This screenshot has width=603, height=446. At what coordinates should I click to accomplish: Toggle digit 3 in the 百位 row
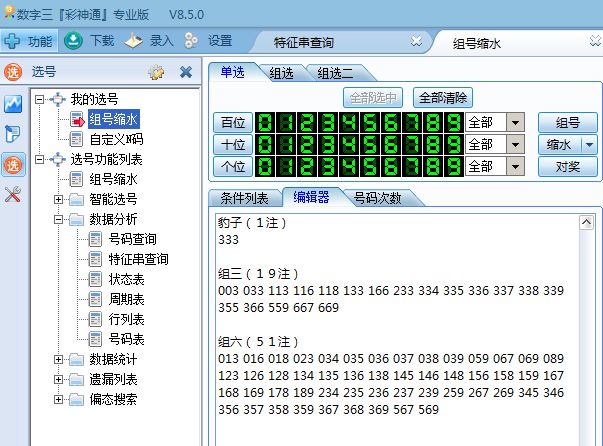(x=328, y=123)
